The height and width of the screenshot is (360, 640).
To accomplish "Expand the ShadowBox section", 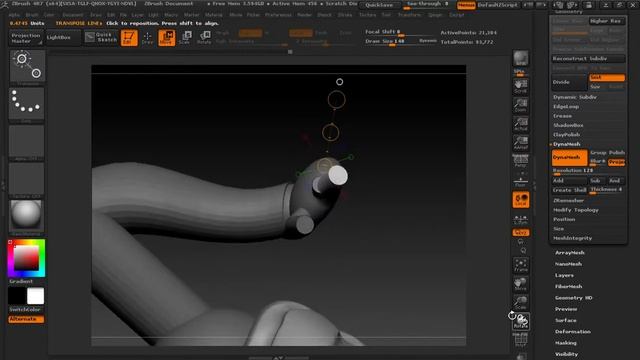I will [569, 125].
